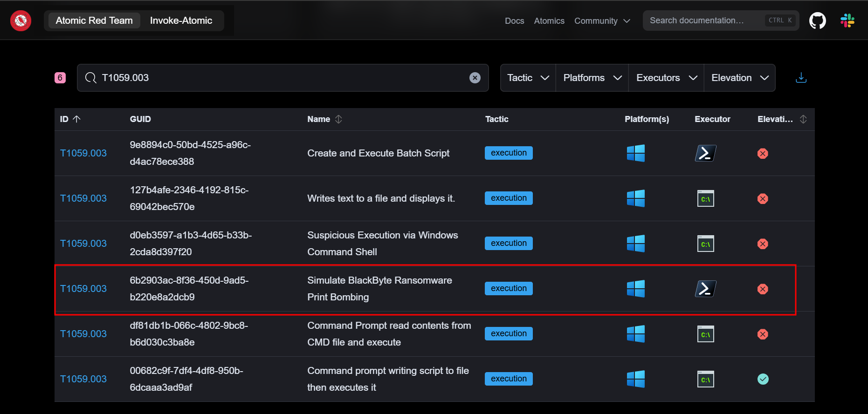Viewport: 868px width, 414px height.
Task: Click green elevation check in writing script to file row
Action: (x=763, y=379)
